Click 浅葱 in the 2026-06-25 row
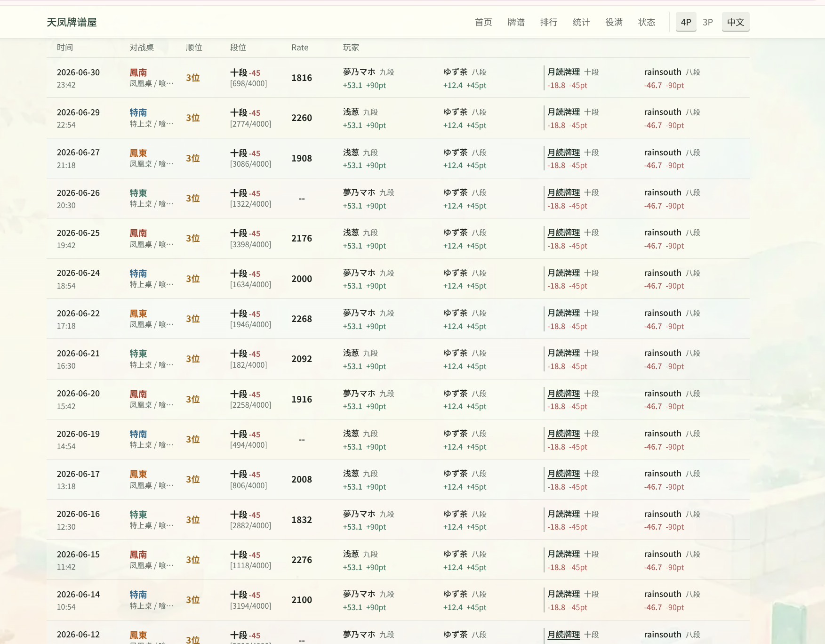 coord(351,233)
